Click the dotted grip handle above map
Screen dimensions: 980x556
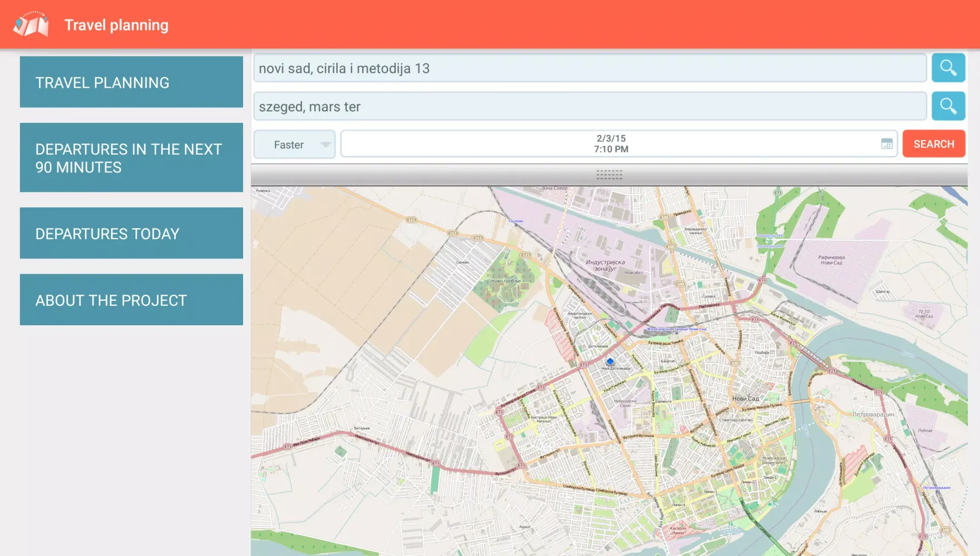tap(609, 175)
